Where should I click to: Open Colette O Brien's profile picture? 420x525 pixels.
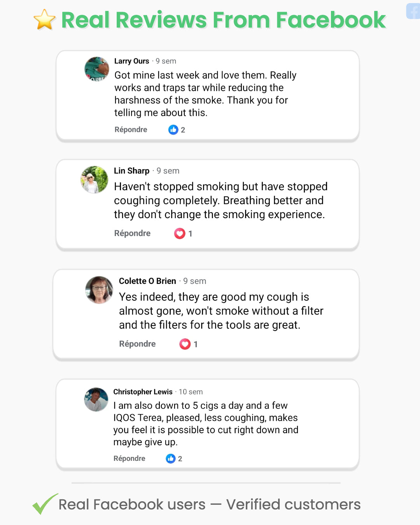point(99,290)
